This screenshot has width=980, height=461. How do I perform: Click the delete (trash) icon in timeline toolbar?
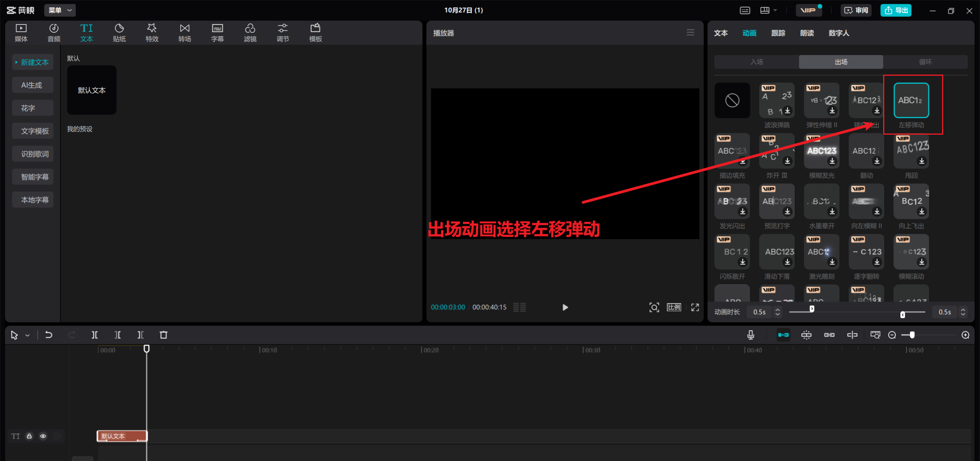pyautogui.click(x=163, y=335)
